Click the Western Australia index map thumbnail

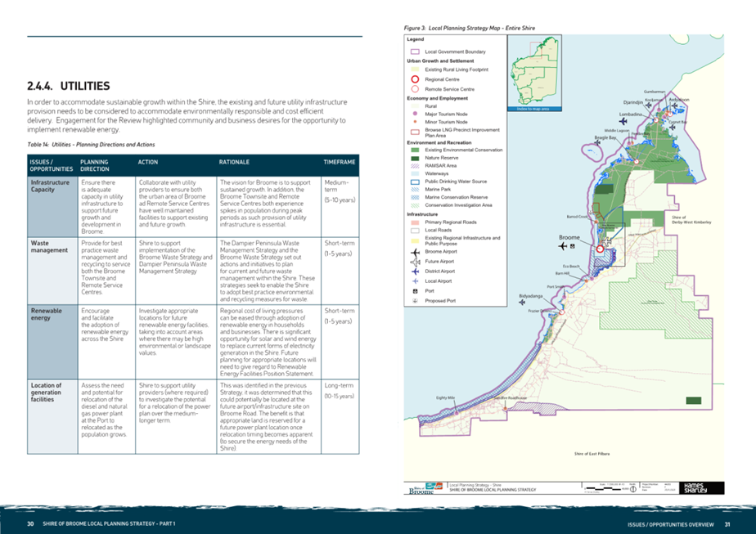[x=535, y=73]
